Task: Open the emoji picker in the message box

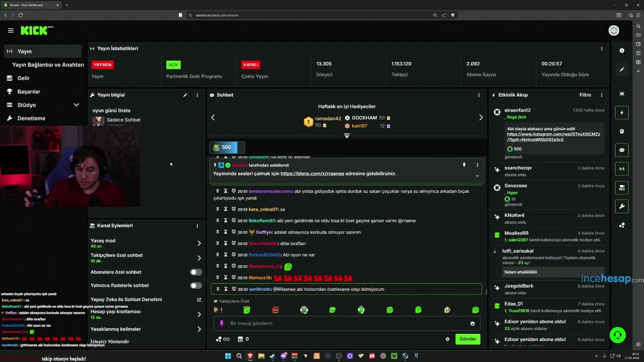Action: tap(472, 323)
